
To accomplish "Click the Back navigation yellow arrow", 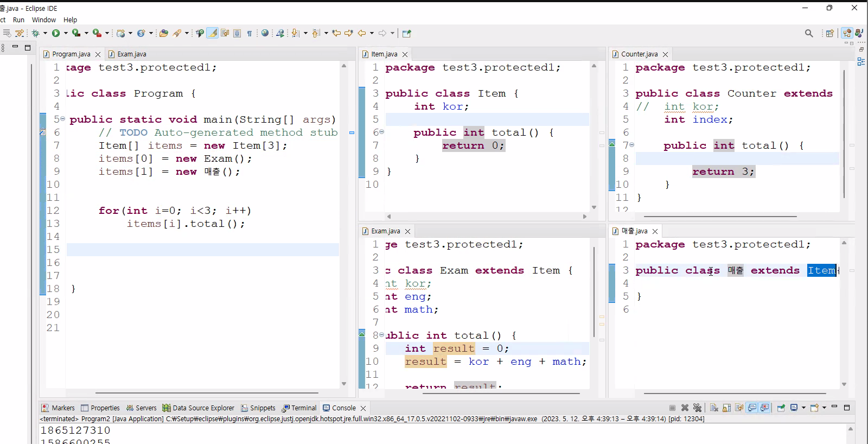I will [362, 33].
